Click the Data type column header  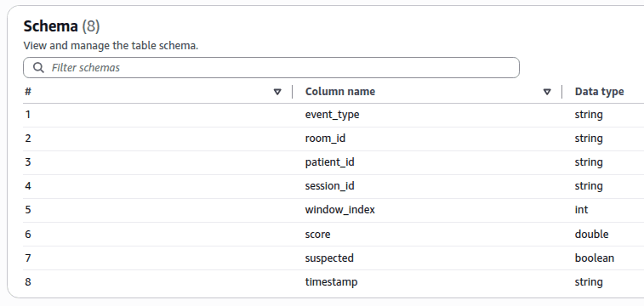599,92
